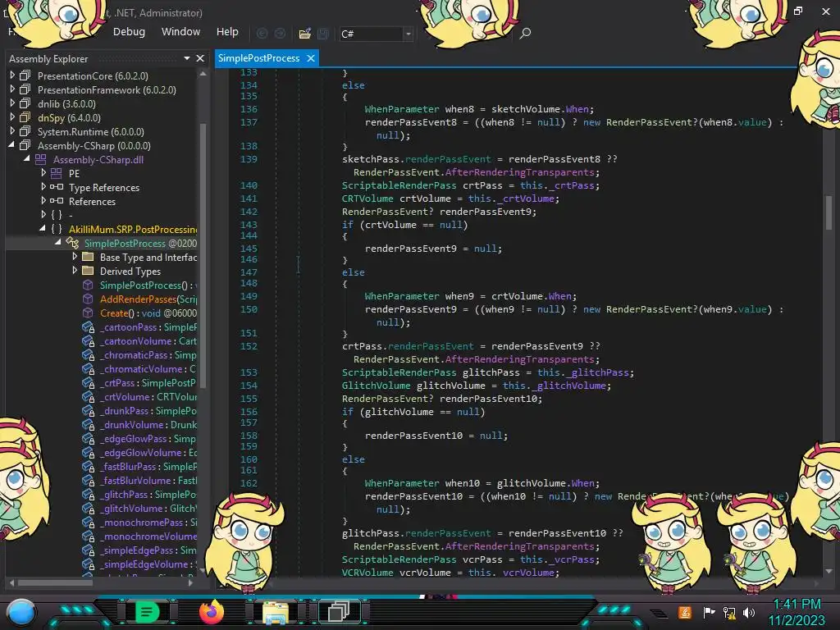The height and width of the screenshot is (630, 840).
Task: Click the Assembly Explorer vertical scrollbar
Action: pyautogui.click(x=203, y=254)
